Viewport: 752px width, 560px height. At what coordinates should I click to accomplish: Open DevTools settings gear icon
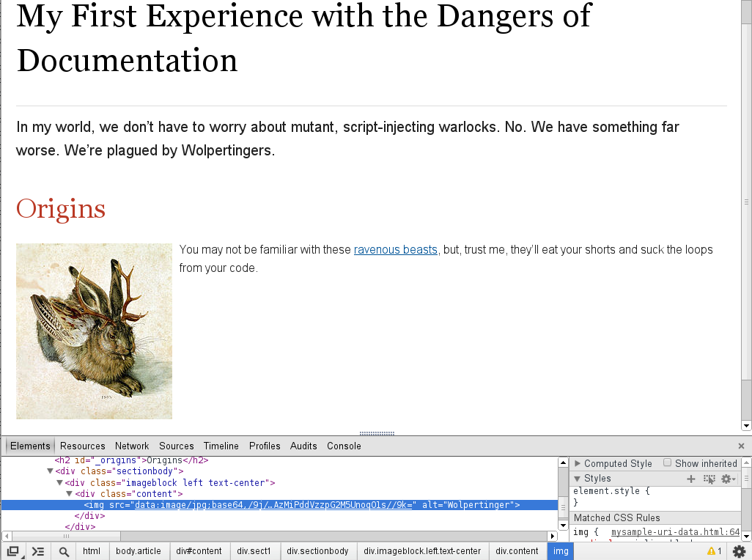(739, 551)
